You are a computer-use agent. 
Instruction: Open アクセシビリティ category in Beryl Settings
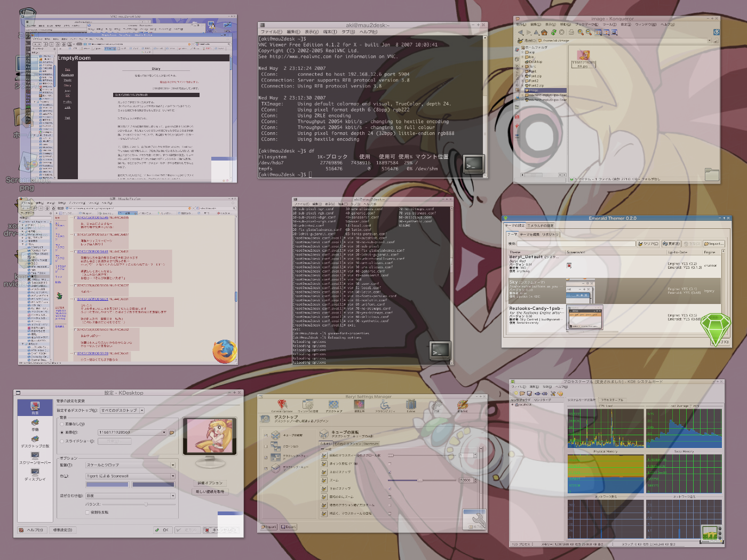click(x=385, y=405)
